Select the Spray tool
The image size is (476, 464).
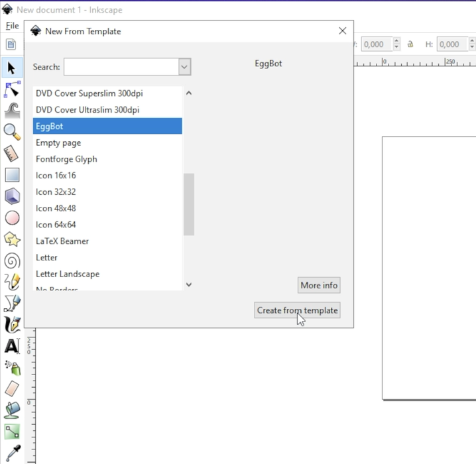pyautogui.click(x=13, y=368)
